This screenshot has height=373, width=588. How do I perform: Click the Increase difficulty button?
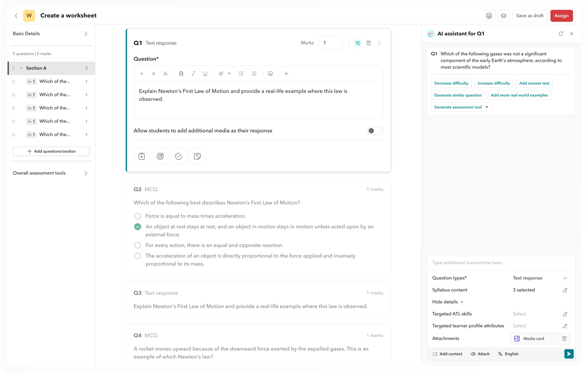point(494,83)
